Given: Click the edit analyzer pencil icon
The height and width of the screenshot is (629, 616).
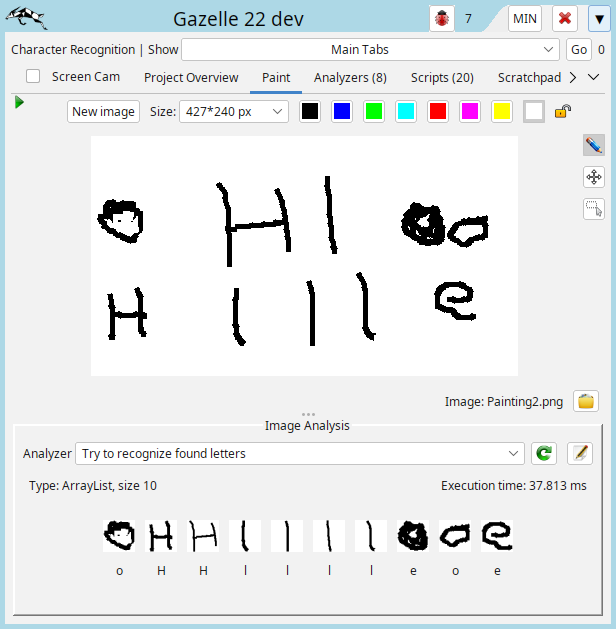Looking at the screenshot, I should pyautogui.click(x=579, y=453).
